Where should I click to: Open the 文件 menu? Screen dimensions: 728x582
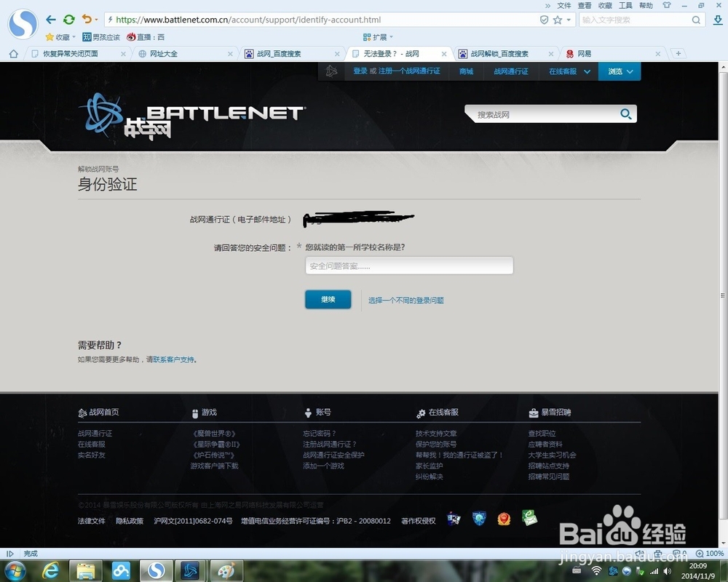564,6
